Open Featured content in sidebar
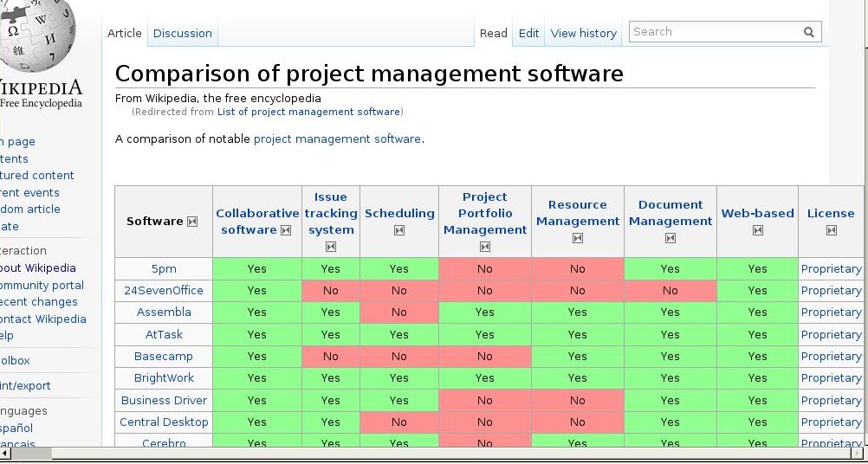This screenshot has width=868, height=464. pyautogui.click(x=36, y=176)
